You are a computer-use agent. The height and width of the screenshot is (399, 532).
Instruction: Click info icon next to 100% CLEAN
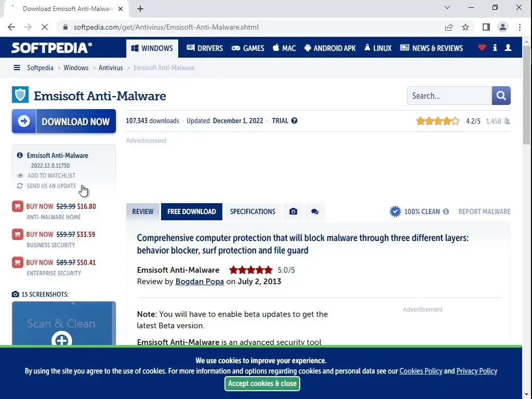pyautogui.click(x=446, y=211)
